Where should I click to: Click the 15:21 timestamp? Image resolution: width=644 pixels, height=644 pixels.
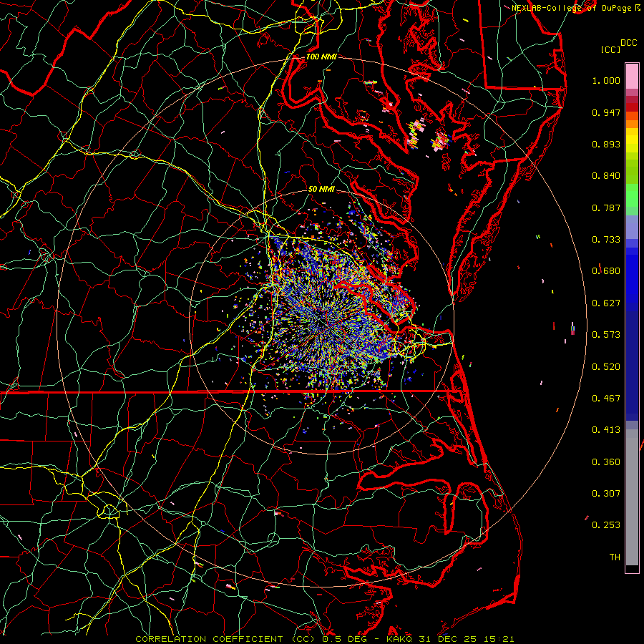498,639
